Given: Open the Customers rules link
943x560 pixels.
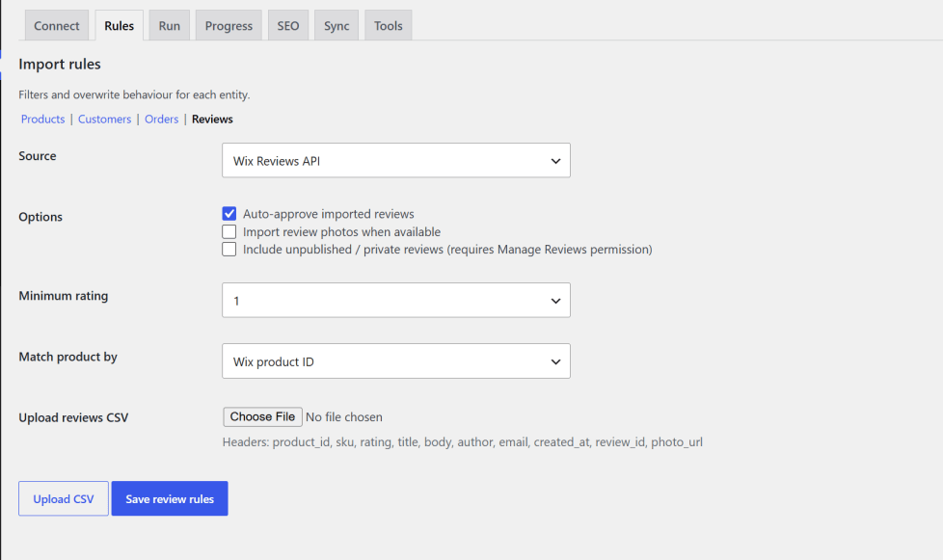Looking at the screenshot, I should pyautogui.click(x=105, y=119).
